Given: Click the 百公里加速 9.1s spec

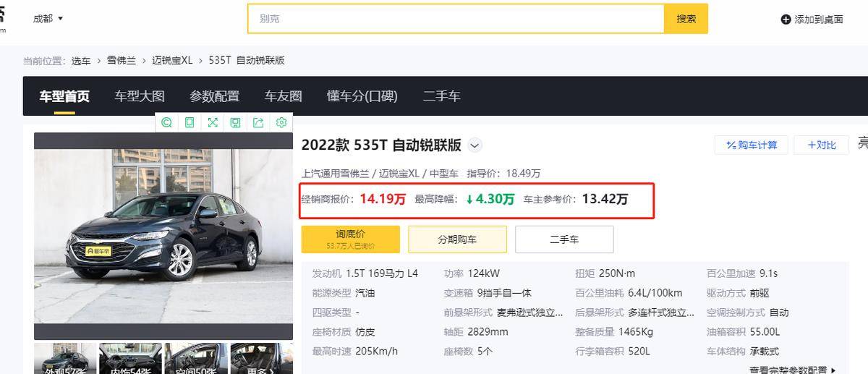Looking at the screenshot, I should [742, 273].
